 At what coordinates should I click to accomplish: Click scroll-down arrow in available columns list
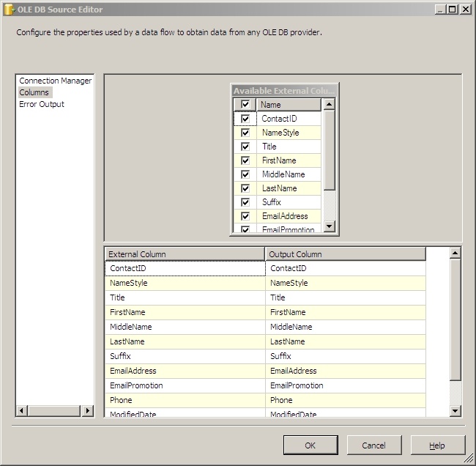pyautogui.click(x=330, y=226)
